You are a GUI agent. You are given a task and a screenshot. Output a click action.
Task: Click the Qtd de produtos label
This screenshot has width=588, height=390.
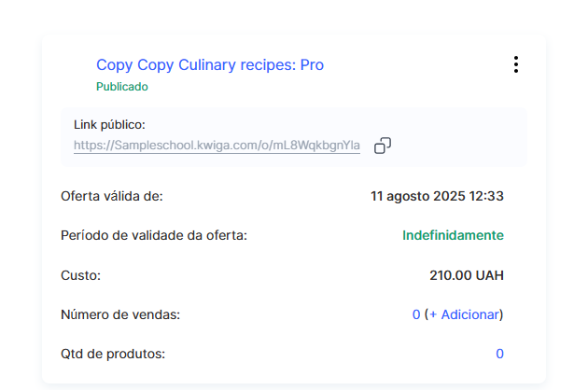(x=112, y=354)
